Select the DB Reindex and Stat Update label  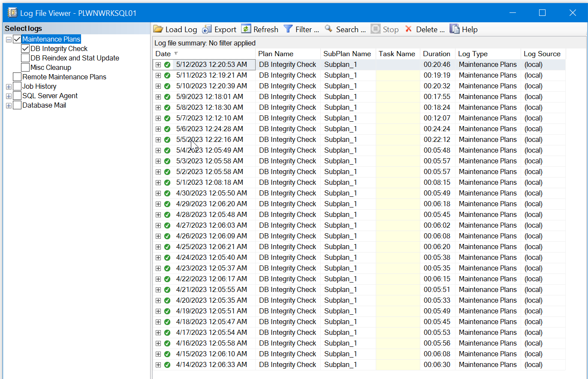pos(75,58)
